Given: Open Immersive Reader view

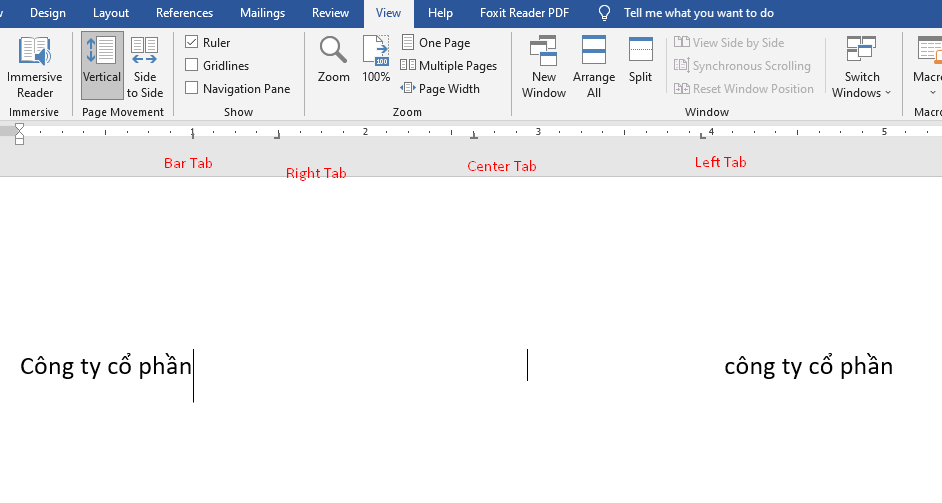Looking at the screenshot, I should (34, 67).
